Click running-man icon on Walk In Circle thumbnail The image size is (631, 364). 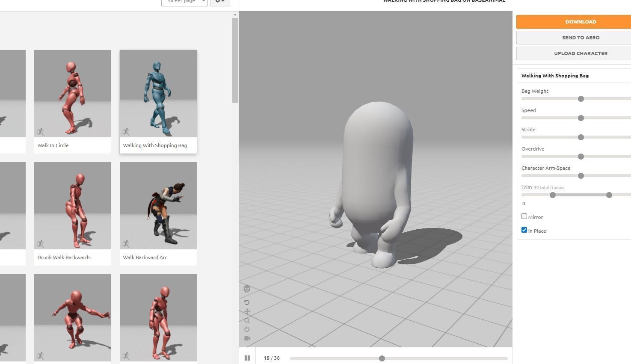tap(40, 132)
